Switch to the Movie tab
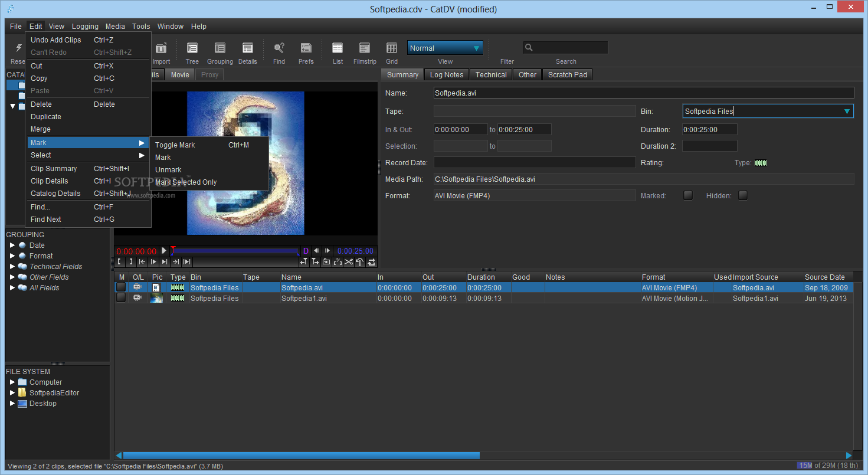Screen dimensions: 868x475 180,74
